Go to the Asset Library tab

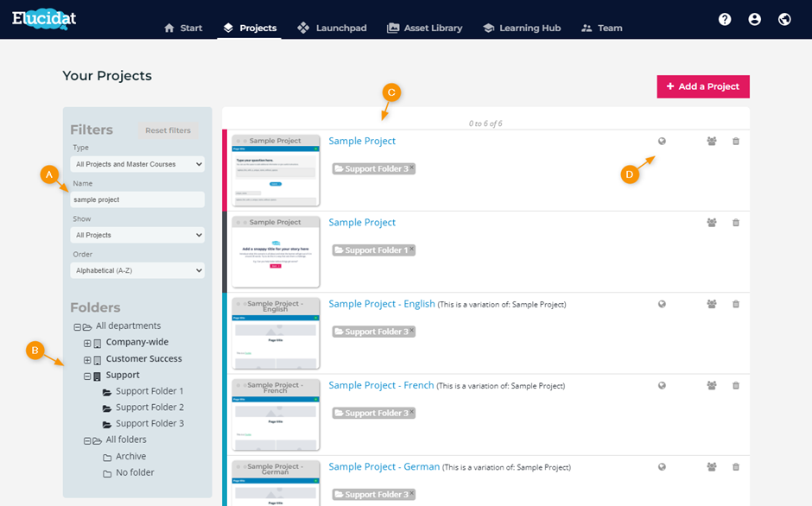(425, 28)
